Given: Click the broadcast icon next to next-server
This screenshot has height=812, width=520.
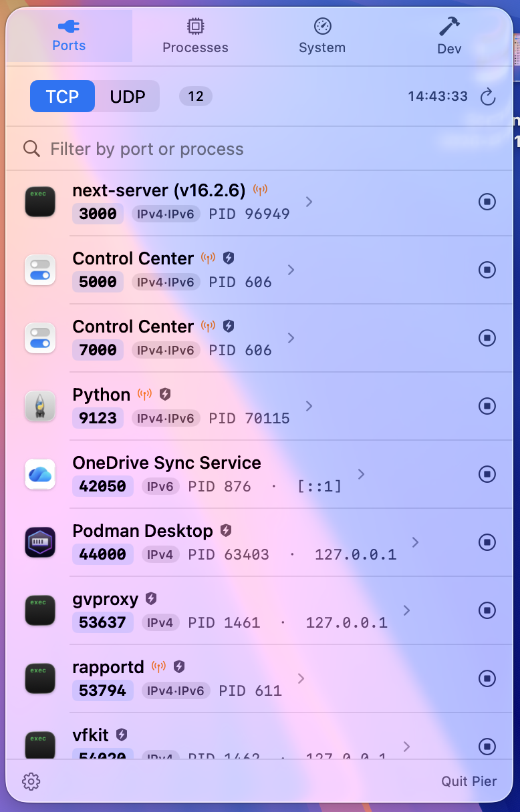Looking at the screenshot, I should [261, 190].
